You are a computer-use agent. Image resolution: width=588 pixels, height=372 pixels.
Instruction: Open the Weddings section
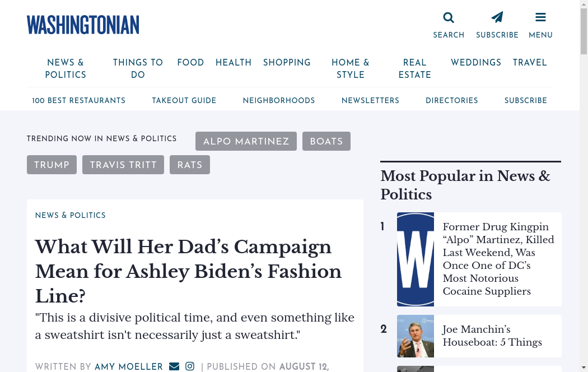click(476, 63)
